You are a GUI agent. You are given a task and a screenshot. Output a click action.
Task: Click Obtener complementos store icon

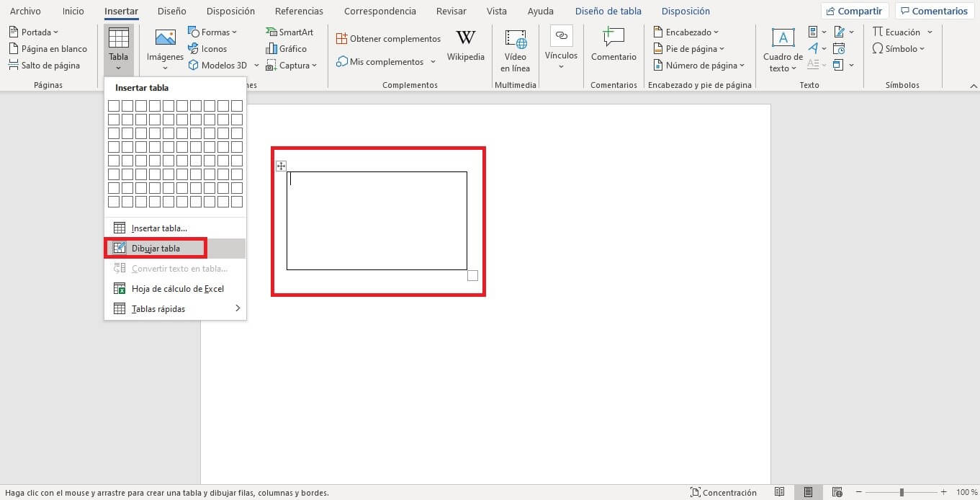[342, 39]
